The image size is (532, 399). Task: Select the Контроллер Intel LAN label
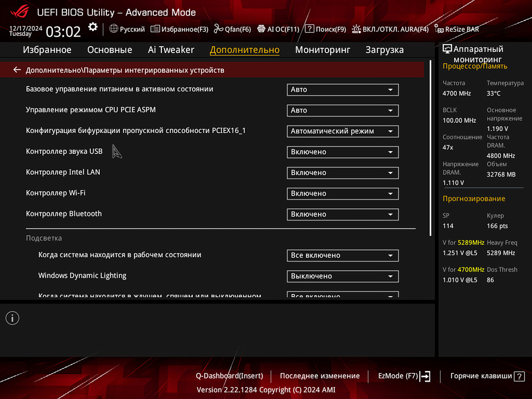coord(63,172)
